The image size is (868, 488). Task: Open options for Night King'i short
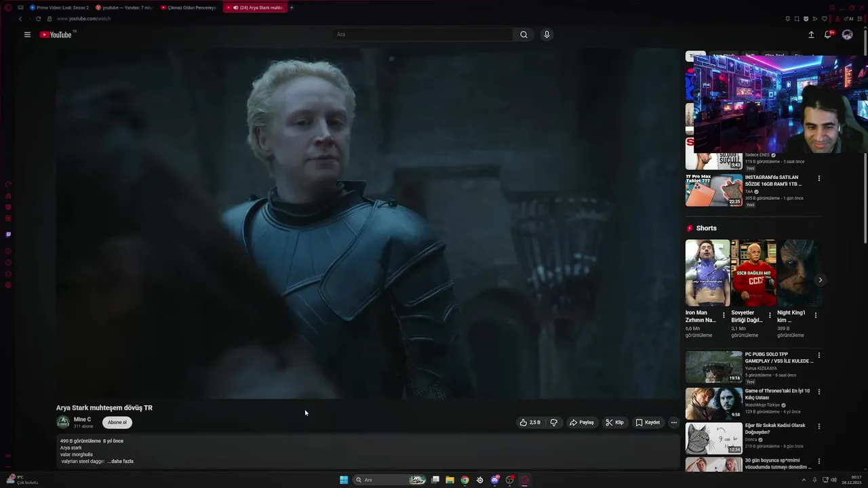815,315
